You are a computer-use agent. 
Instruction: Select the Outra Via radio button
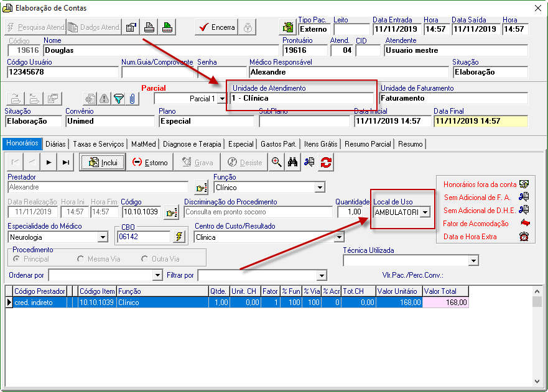point(145,259)
